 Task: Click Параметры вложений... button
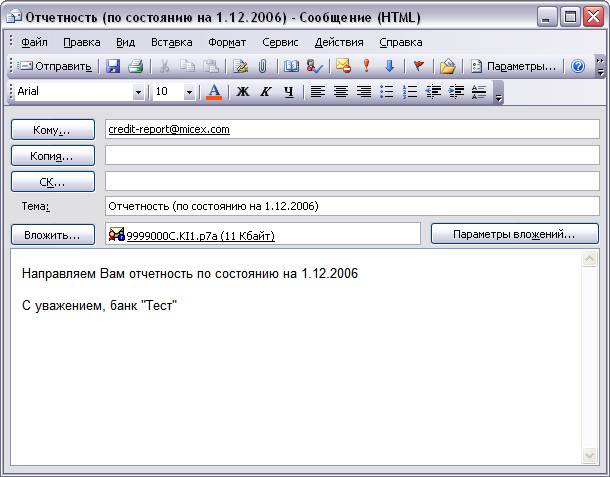(514, 234)
